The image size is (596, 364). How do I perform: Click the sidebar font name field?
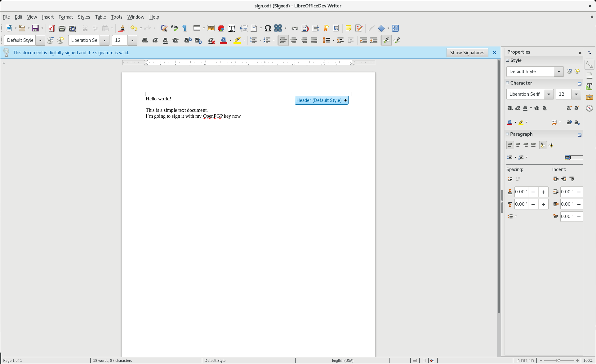[x=525, y=94]
